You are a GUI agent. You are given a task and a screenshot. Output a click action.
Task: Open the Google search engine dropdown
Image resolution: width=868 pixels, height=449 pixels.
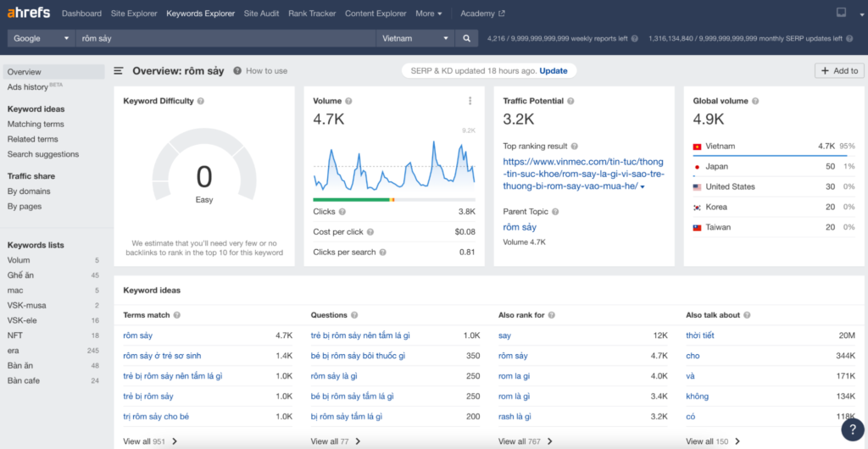pos(42,38)
